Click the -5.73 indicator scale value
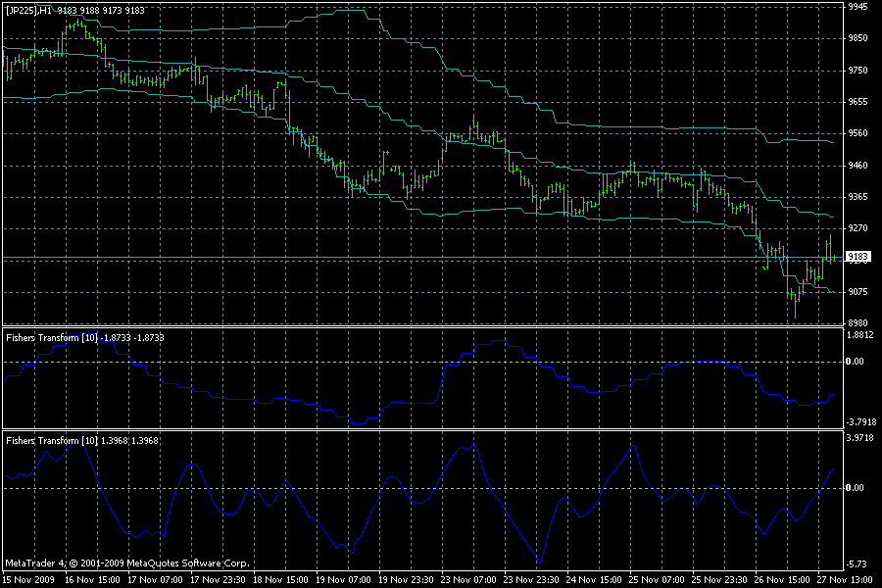The height and width of the screenshot is (588, 882). click(x=857, y=563)
